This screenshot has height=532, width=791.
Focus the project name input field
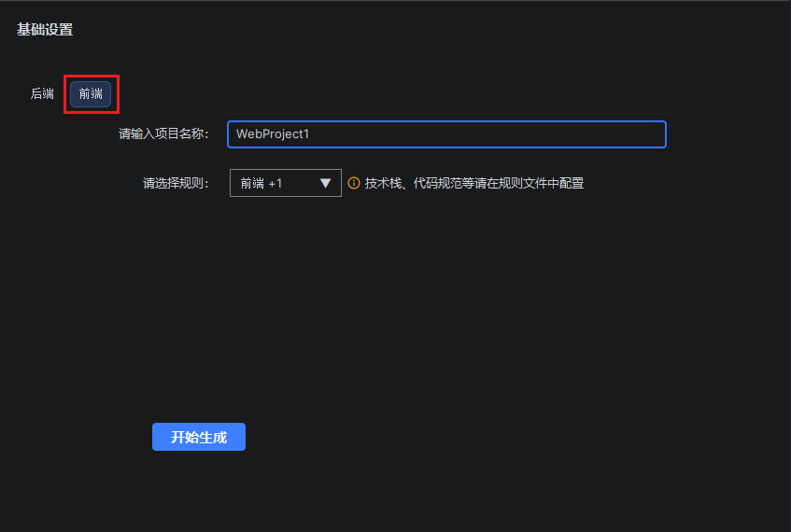coord(446,134)
